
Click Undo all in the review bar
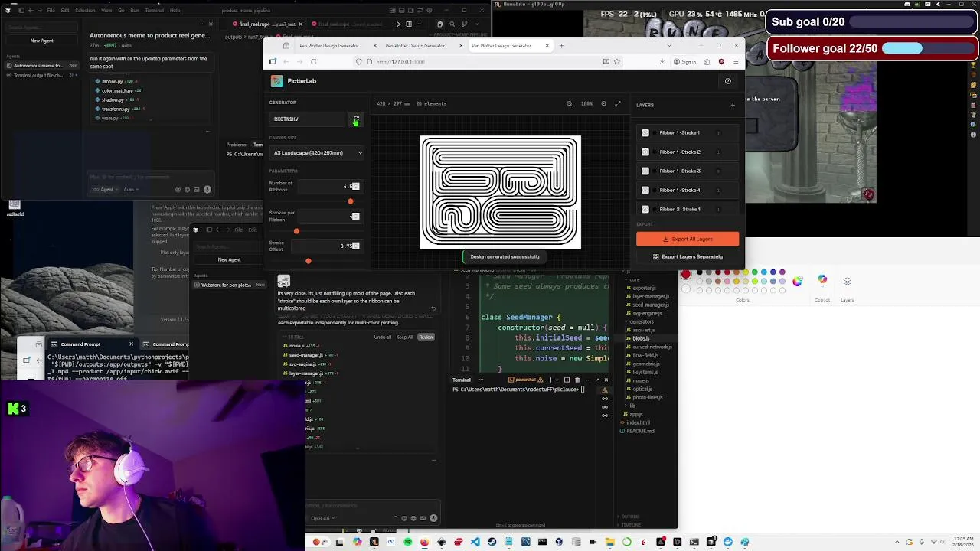382,337
